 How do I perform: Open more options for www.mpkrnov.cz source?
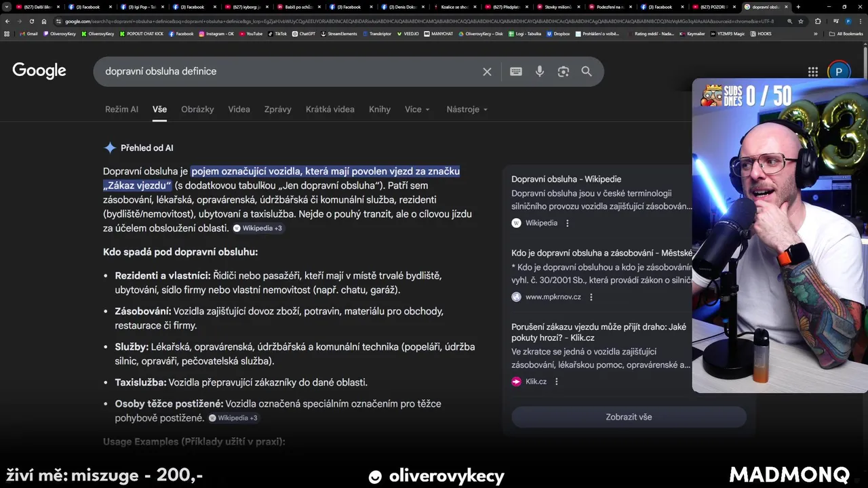click(591, 297)
